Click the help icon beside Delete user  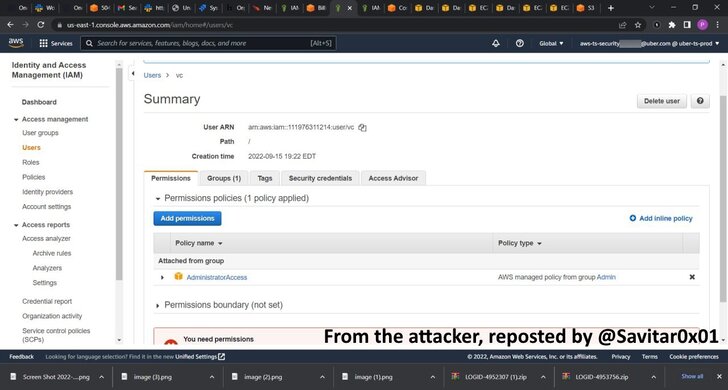[700, 101]
